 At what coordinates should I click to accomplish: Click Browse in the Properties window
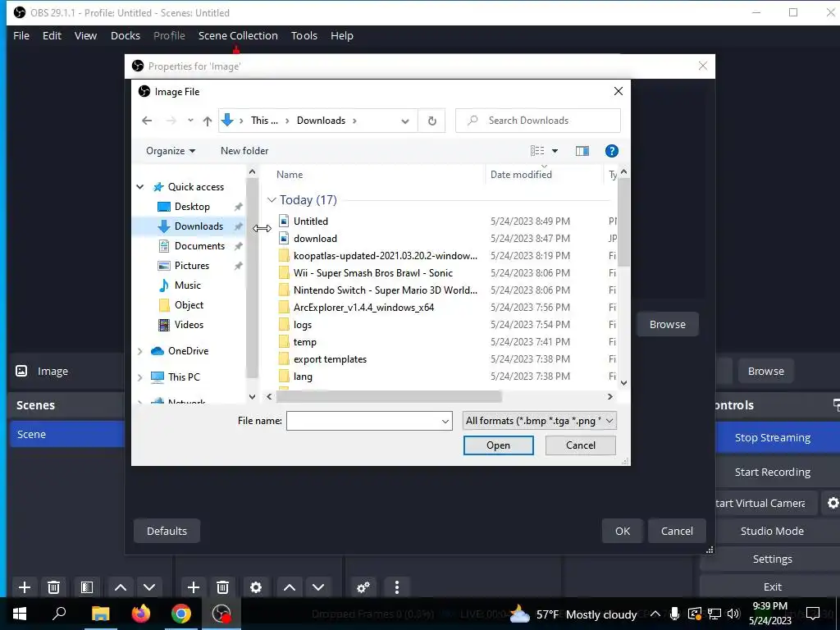[667, 324]
